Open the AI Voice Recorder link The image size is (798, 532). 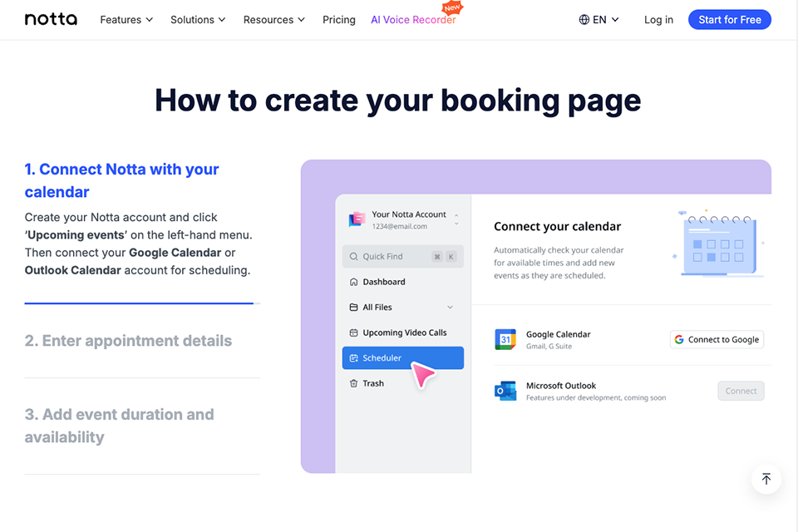pos(413,20)
